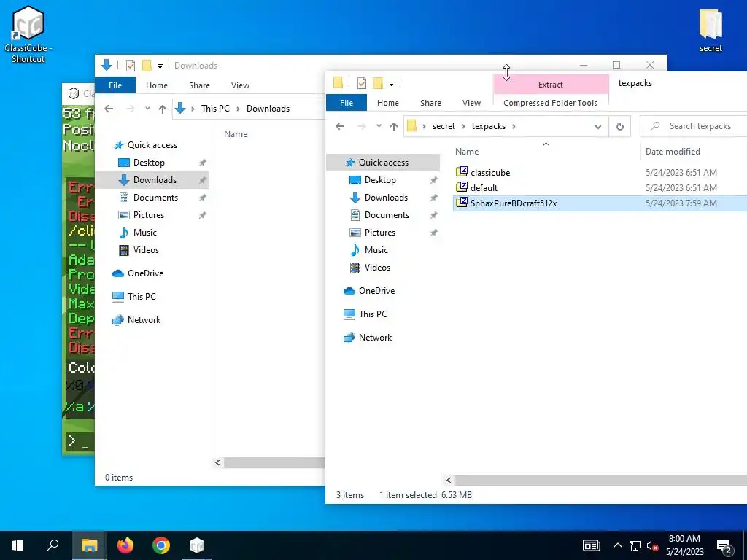Open Desktop in texpacks navigation pane
This screenshot has width=747, height=560.
[380, 180]
